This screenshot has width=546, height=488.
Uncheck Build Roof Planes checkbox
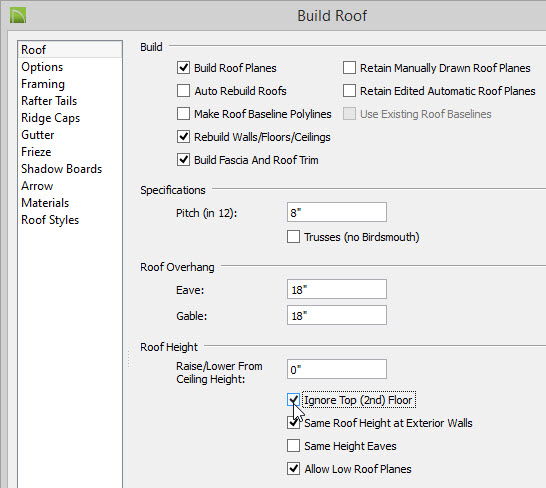coord(184,68)
